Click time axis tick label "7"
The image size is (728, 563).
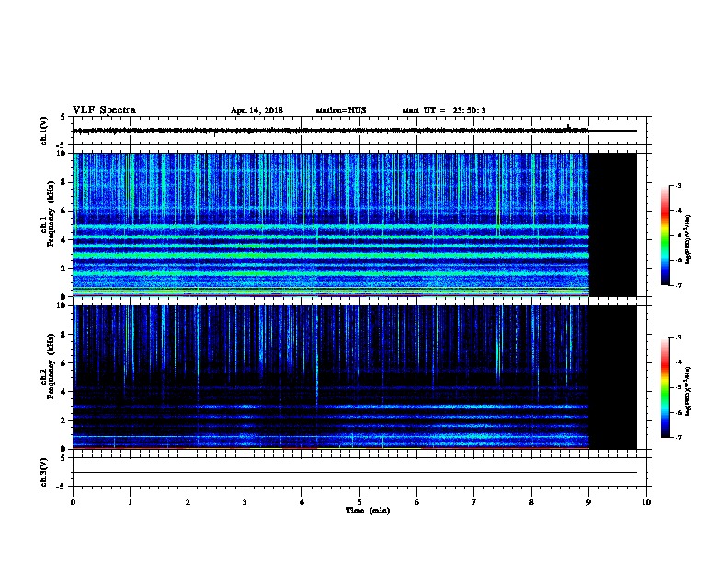[x=474, y=502]
